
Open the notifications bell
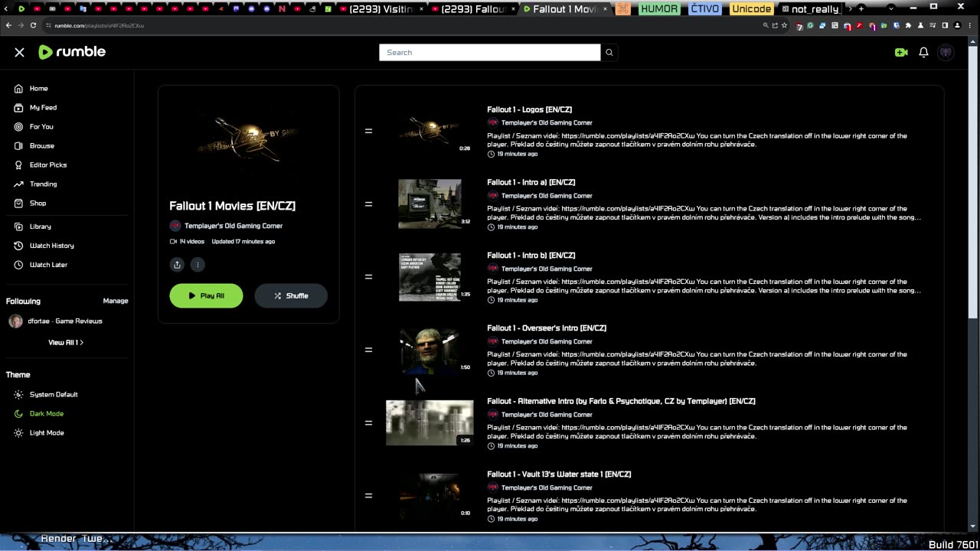point(923,52)
